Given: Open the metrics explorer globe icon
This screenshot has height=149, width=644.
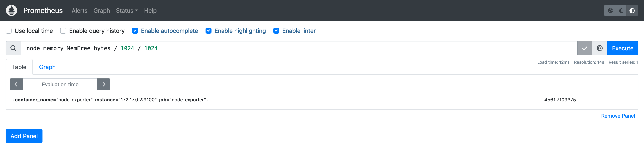Looking at the screenshot, I should 599,48.
